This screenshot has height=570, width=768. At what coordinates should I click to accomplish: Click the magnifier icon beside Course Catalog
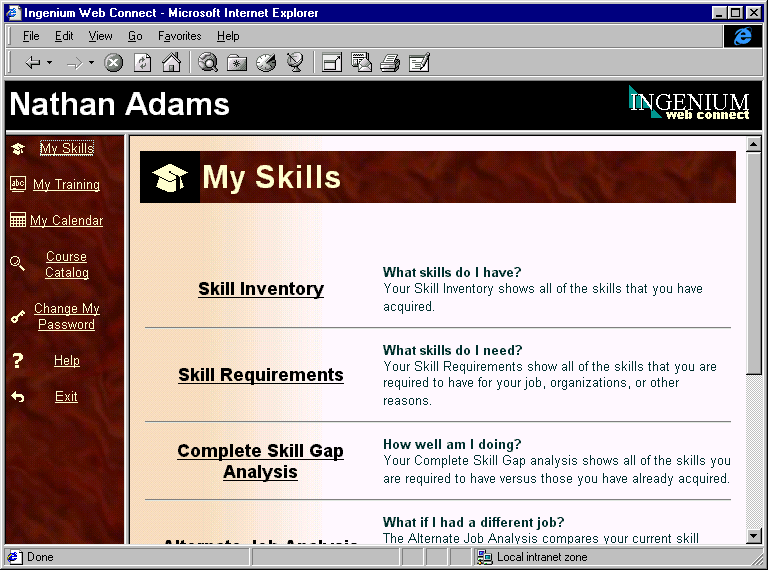(17, 264)
